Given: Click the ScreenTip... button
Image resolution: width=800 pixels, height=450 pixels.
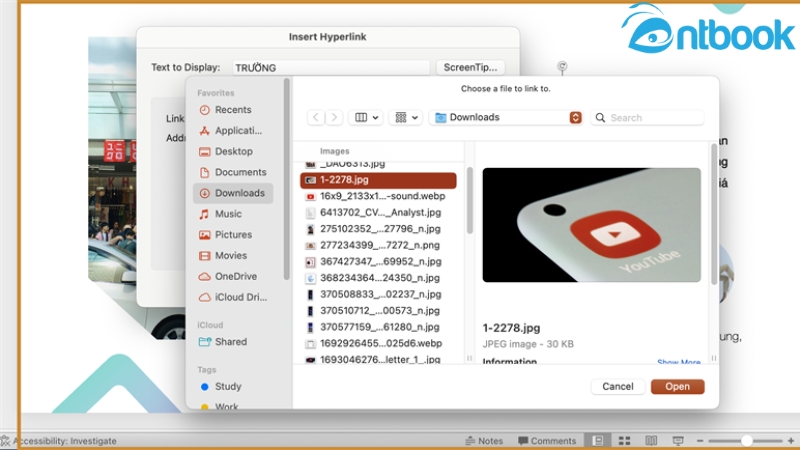Looking at the screenshot, I should coord(470,67).
